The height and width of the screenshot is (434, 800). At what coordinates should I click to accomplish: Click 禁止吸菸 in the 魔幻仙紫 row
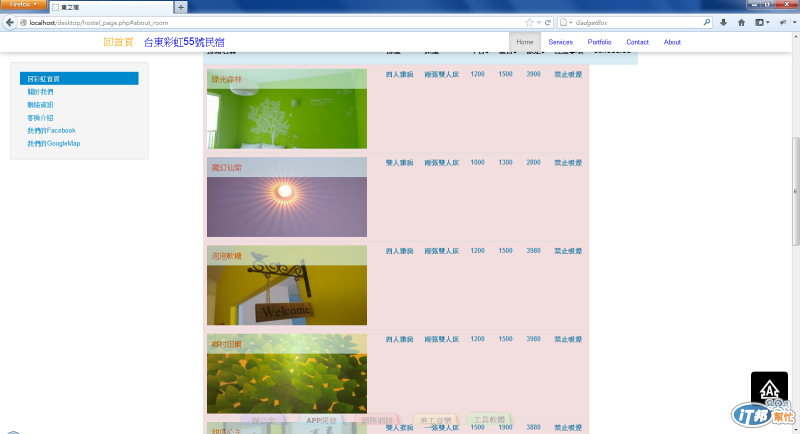pyautogui.click(x=568, y=163)
